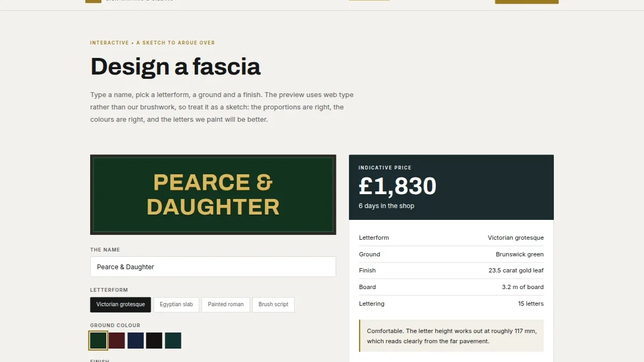Click the 'Comfortable' letter height note

pos(451,336)
